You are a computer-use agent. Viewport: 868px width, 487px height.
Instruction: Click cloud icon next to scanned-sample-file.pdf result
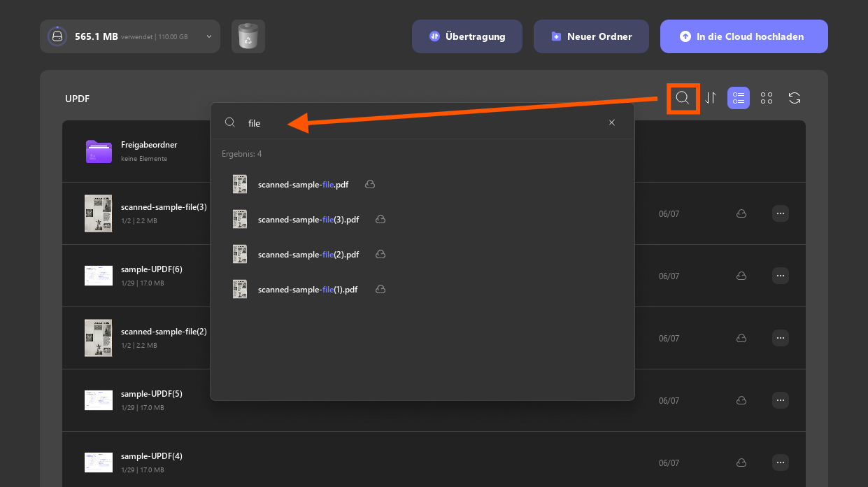(371, 184)
